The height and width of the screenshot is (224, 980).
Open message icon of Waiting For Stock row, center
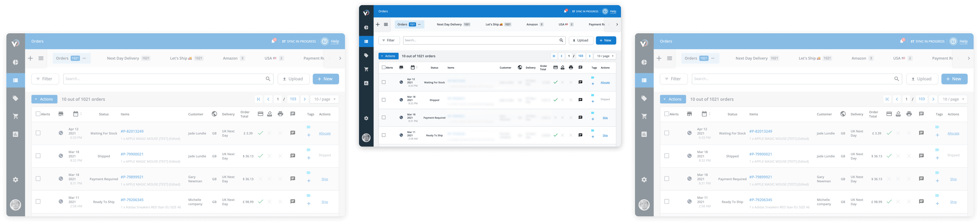pos(580,82)
